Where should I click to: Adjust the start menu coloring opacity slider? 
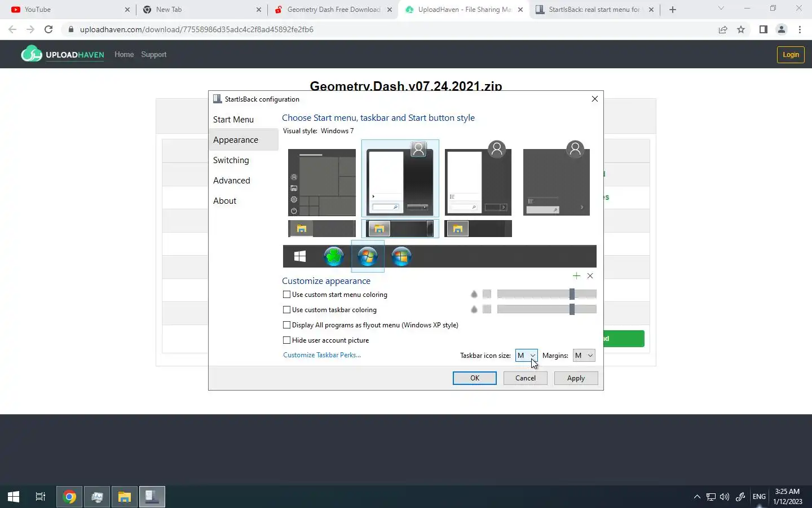546,294
